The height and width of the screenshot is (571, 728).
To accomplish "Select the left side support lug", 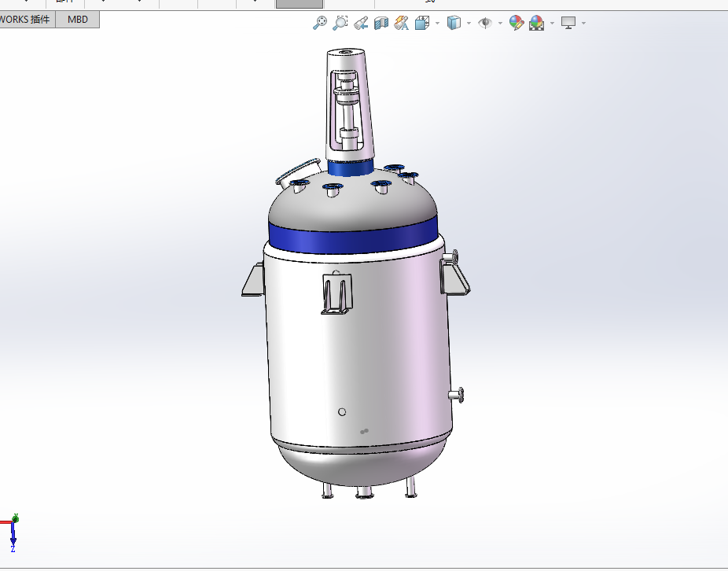I will 253,280.
